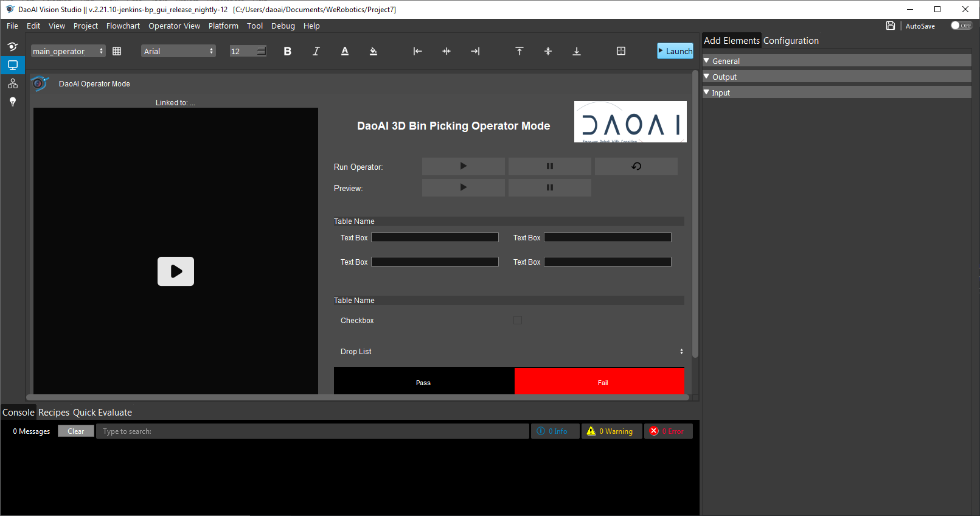Image resolution: width=980 pixels, height=516 pixels.
Task: Expand the Output section
Action: (x=837, y=77)
